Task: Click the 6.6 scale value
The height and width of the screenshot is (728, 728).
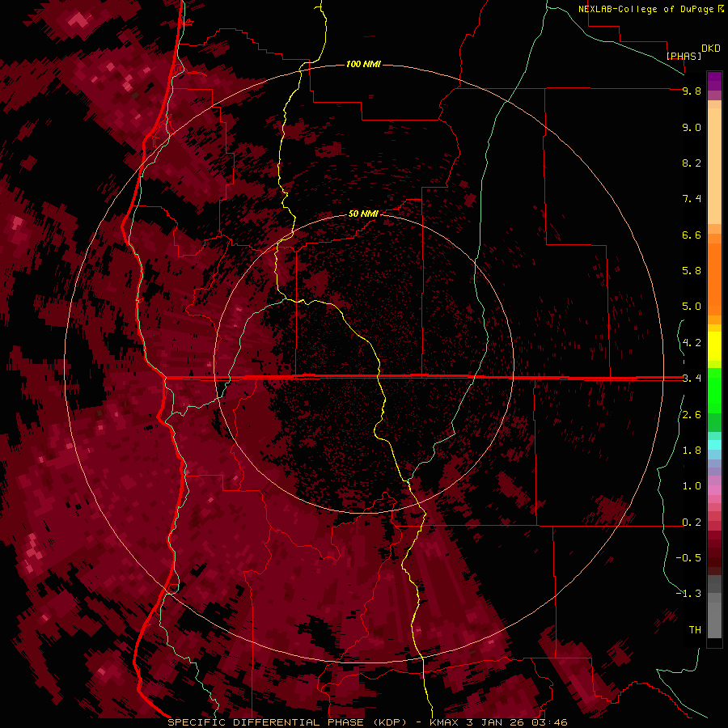Action: tap(692, 235)
